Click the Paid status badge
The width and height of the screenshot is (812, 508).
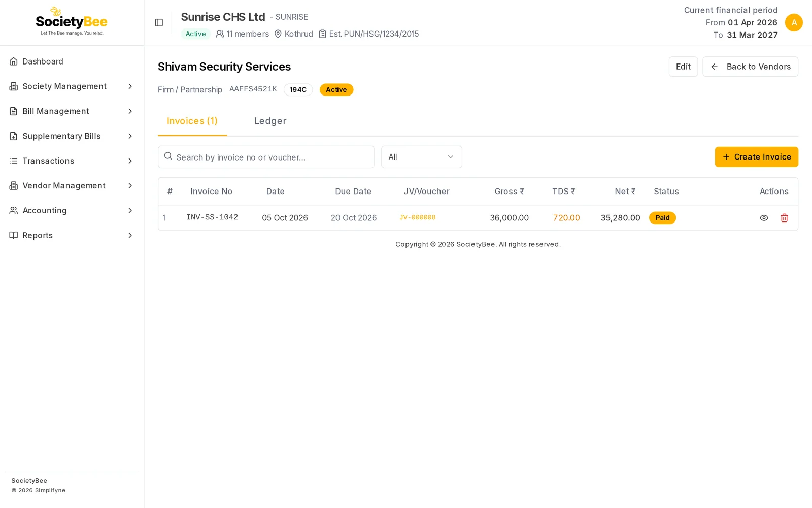click(662, 218)
